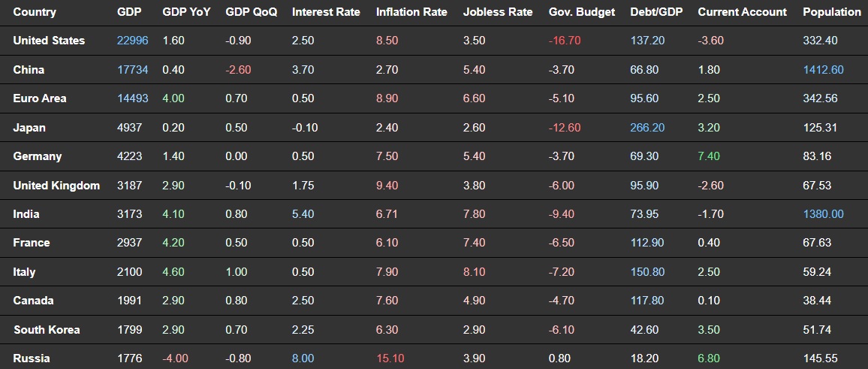Click India jobless rate 7.80

tap(475, 214)
